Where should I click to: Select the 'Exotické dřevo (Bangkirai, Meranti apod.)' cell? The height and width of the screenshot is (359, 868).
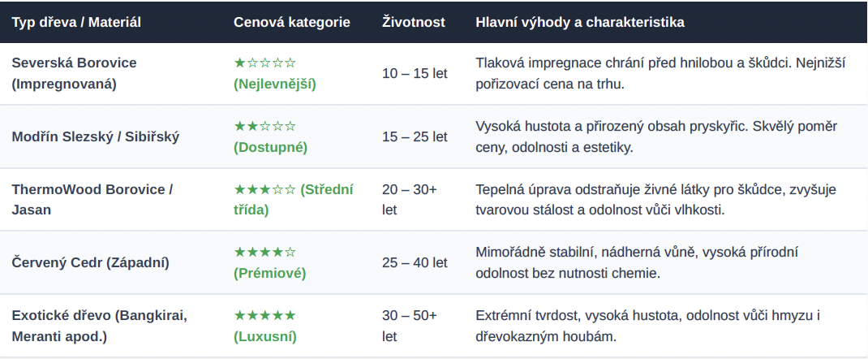[x=100, y=326]
